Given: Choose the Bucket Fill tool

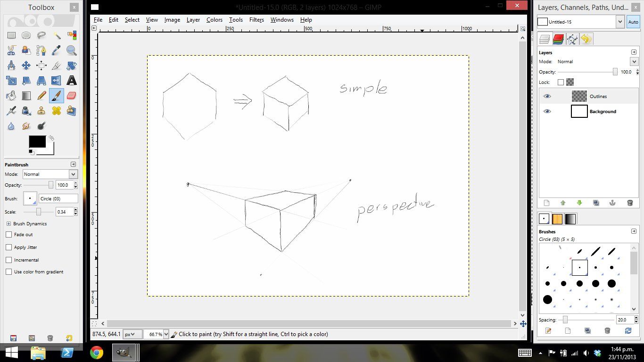Looking at the screenshot, I should (x=11, y=96).
